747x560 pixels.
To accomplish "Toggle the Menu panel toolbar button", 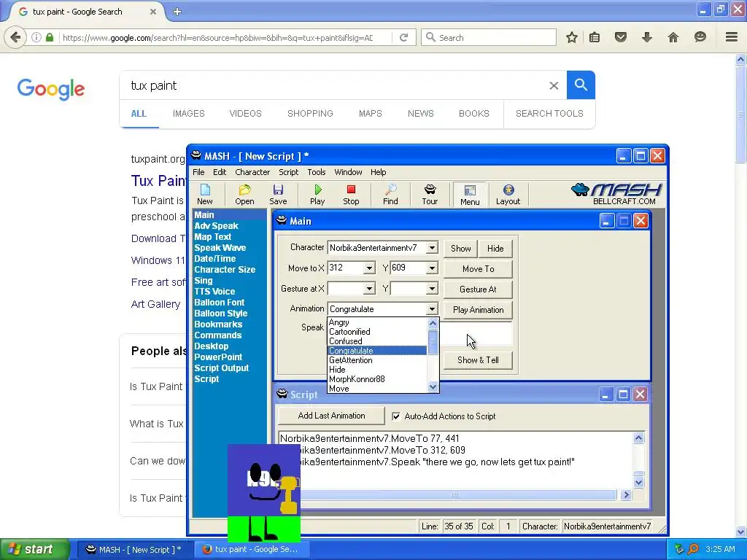I will point(470,195).
